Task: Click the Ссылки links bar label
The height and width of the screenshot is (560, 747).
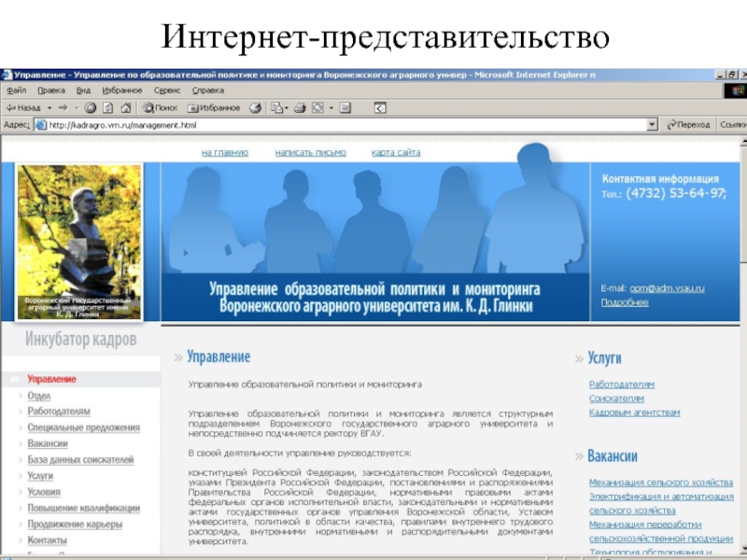Action: tap(733, 125)
